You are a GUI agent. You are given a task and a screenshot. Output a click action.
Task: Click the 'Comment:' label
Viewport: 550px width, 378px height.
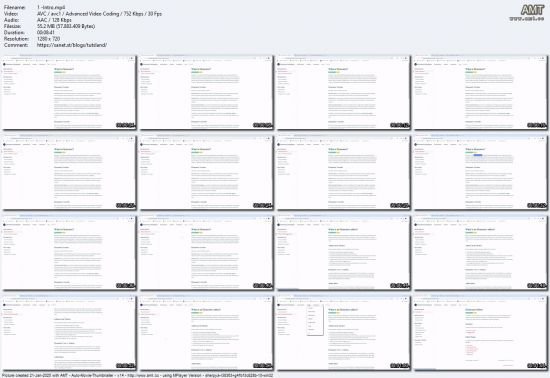pyautogui.click(x=16, y=45)
